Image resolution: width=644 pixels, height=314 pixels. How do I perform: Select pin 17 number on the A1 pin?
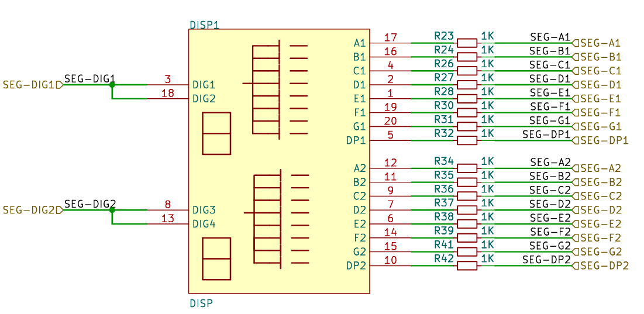(390, 38)
